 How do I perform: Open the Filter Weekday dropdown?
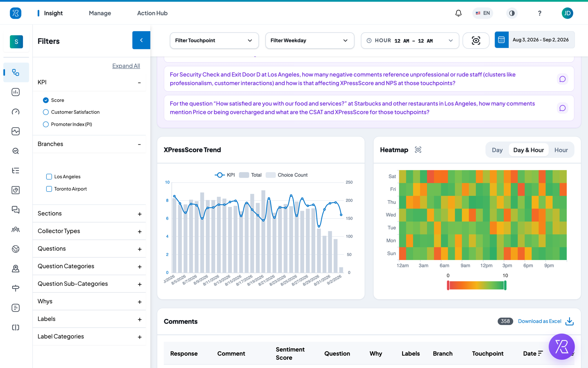click(310, 40)
